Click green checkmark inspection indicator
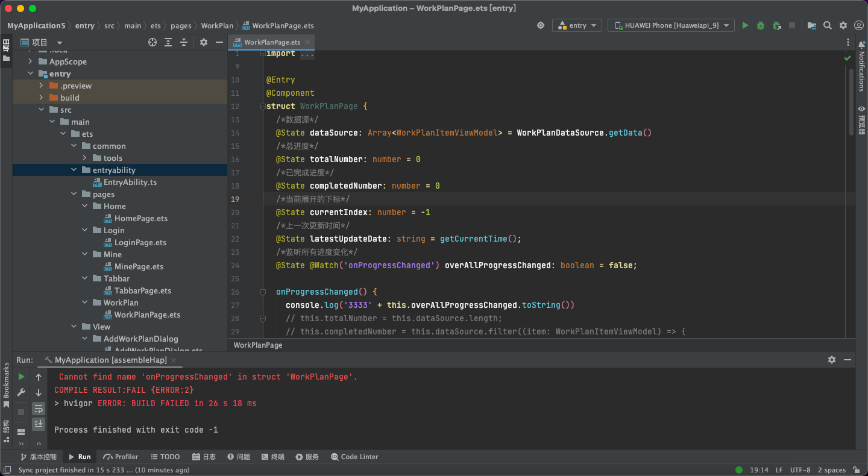The width and height of the screenshot is (868, 476). pyautogui.click(x=848, y=58)
